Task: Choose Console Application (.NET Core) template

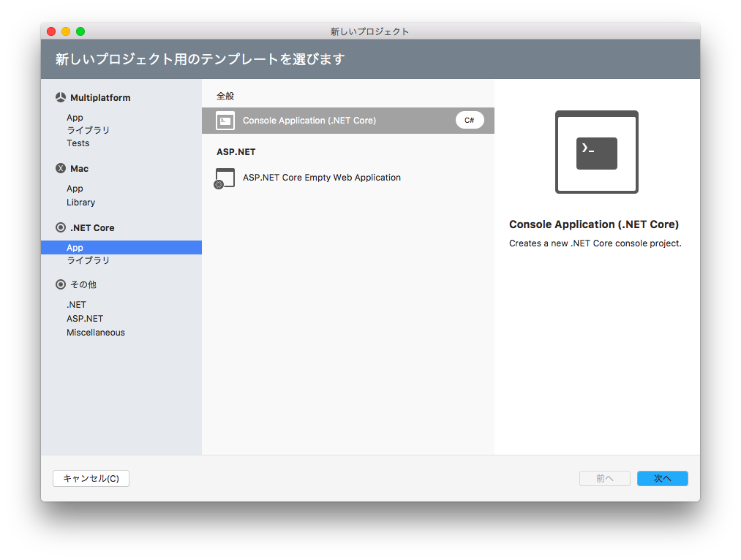Action: [347, 121]
